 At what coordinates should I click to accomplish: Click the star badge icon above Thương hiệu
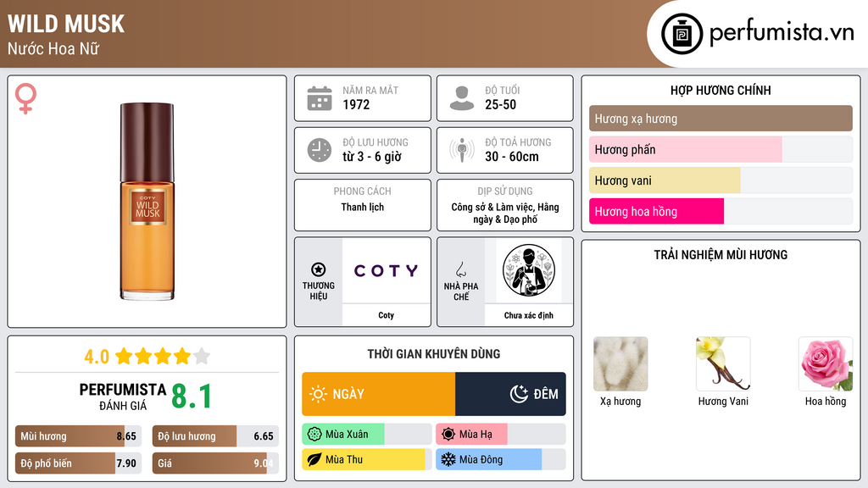pyautogui.click(x=319, y=269)
